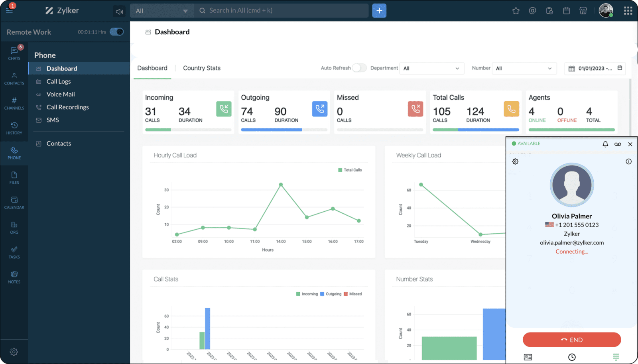Open voicemail icon in the call window header
The image size is (638, 364).
618,144
